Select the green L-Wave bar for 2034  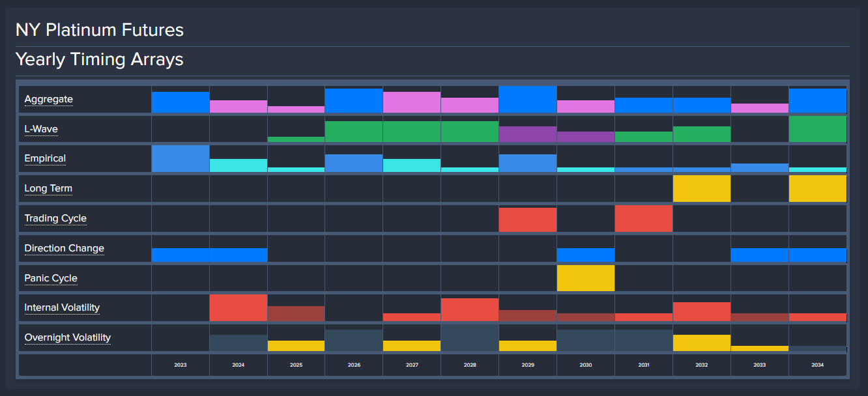point(817,129)
